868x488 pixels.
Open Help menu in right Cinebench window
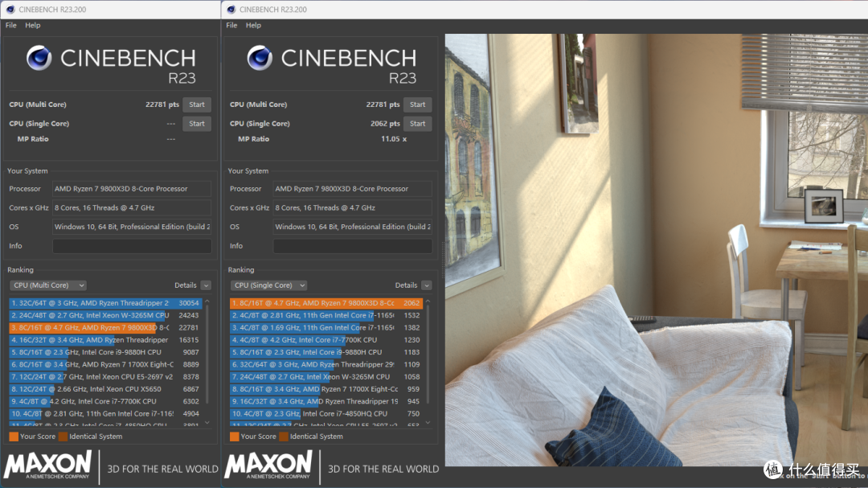point(253,25)
